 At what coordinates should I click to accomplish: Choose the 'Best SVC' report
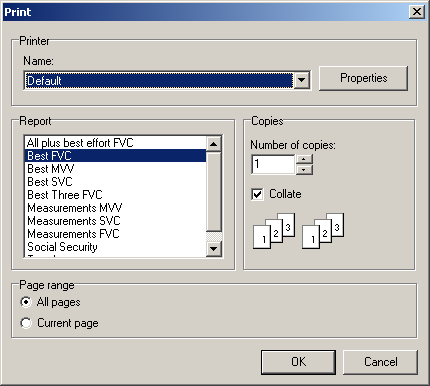pos(115,182)
